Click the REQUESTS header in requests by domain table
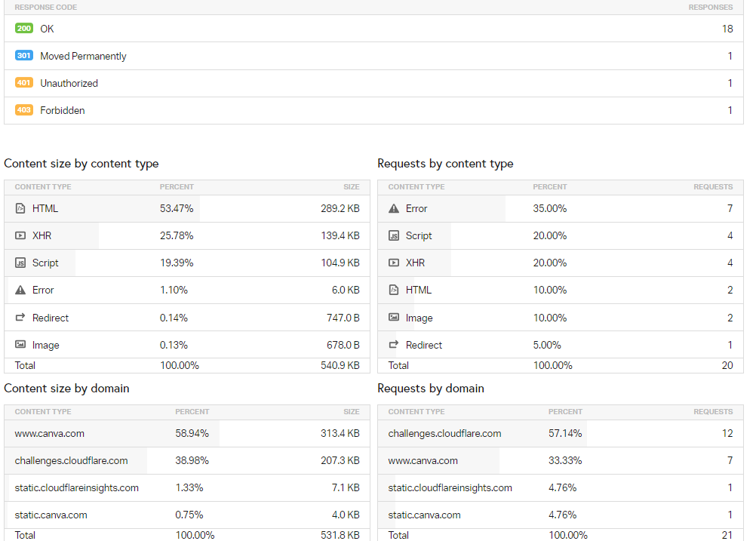The height and width of the screenshot is (541, 756). [x=713, y=411]
